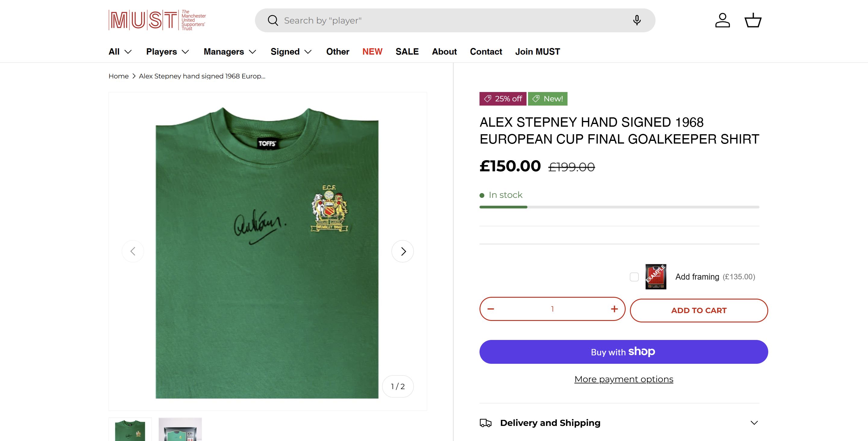Image resolution: width=868 pixels, height=441 pixels.
Task: Show next product image arrow
Action: pyautogui.click(x=403, y=251)
